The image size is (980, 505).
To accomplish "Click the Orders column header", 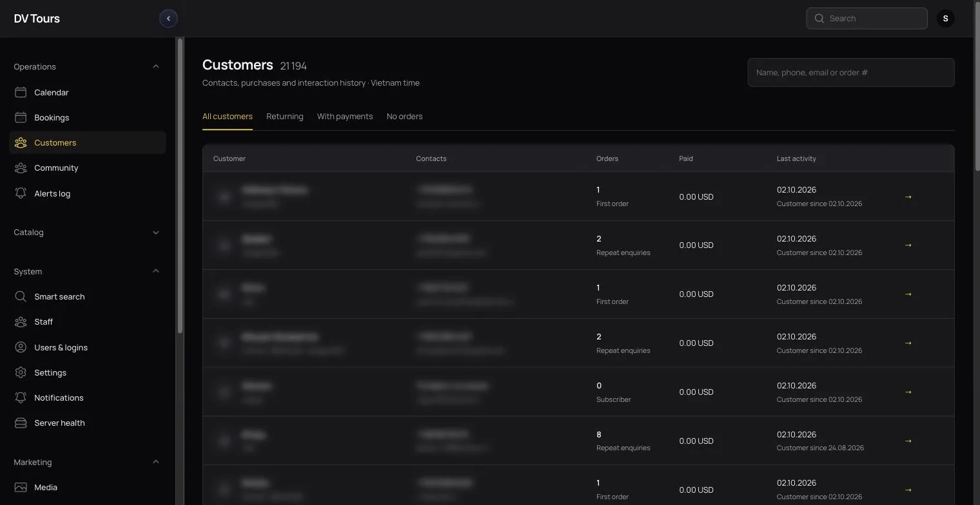I will [607, 158].
